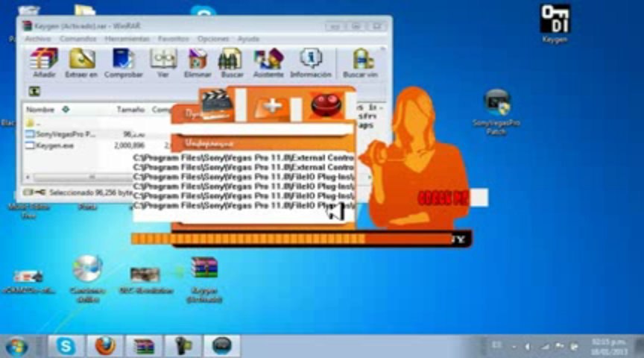
Task: Click the red CRACK ME button
Action: tap(443, 198)
